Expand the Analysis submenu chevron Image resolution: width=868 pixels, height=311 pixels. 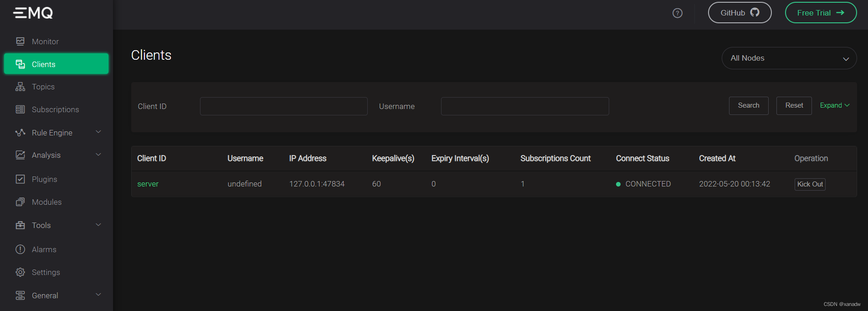click(x=98, y=155)
